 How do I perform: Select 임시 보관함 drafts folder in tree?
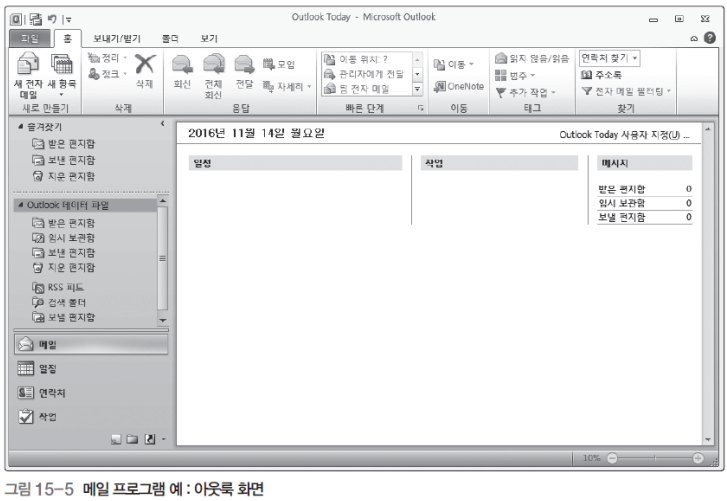click(x=64, y=238)
